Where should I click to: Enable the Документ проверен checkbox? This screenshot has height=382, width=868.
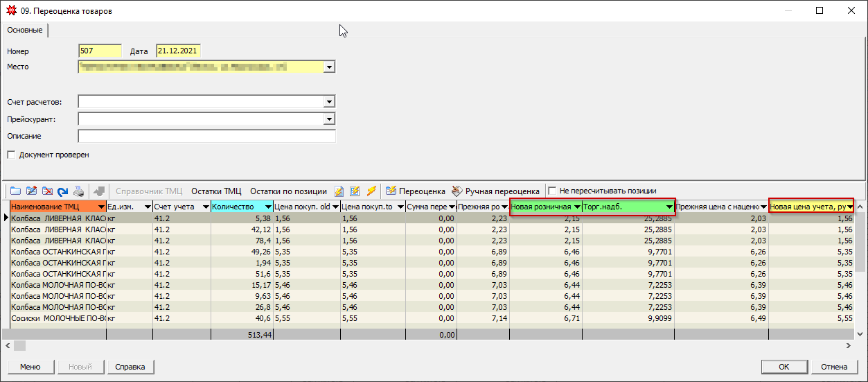click(11, 155)
